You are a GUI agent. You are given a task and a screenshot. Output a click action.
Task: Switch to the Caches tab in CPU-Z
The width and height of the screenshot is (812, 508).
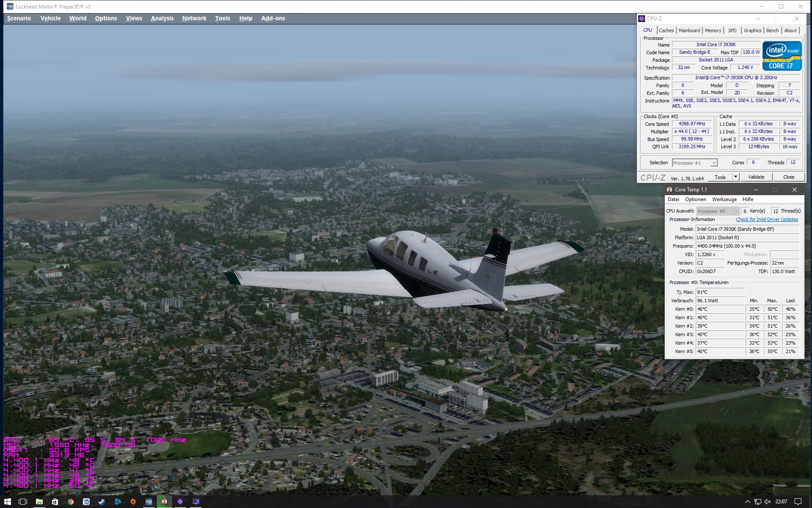pyautogui.click(x=666, y=30)
